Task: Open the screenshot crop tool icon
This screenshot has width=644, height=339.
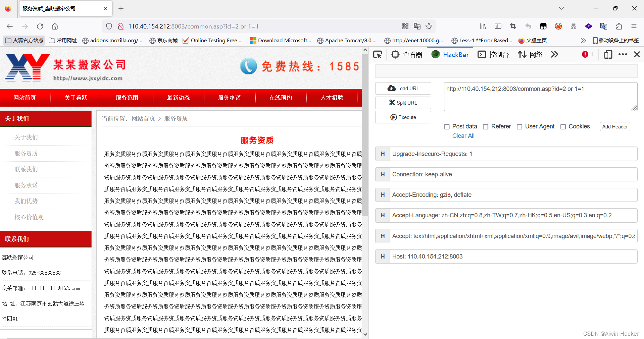Action: click(x=513, y=26)
